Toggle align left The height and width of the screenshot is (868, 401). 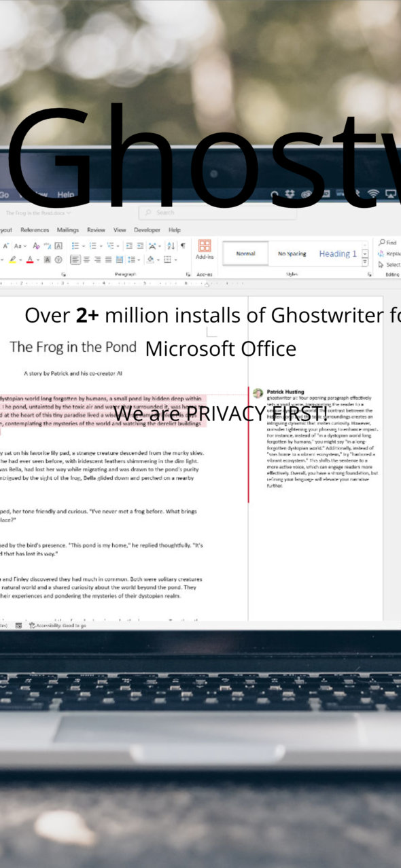75,259
